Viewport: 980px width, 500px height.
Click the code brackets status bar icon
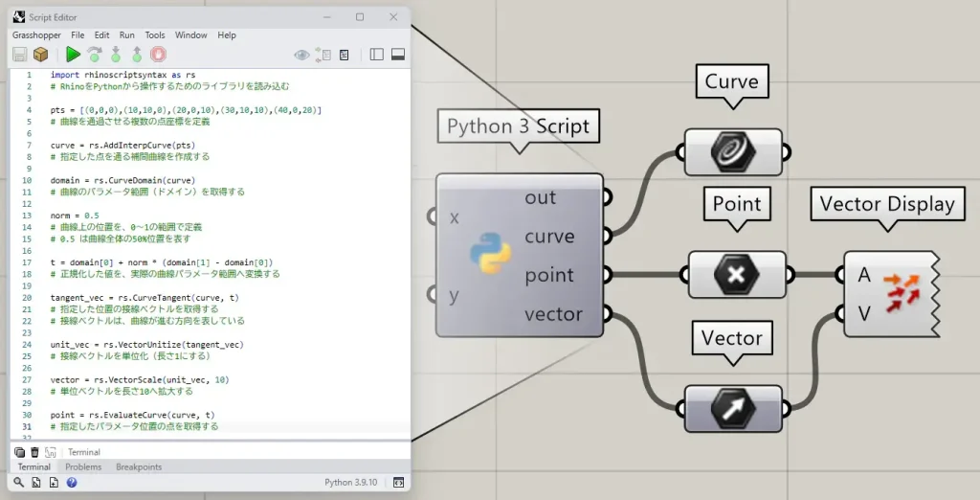point(398,483)
